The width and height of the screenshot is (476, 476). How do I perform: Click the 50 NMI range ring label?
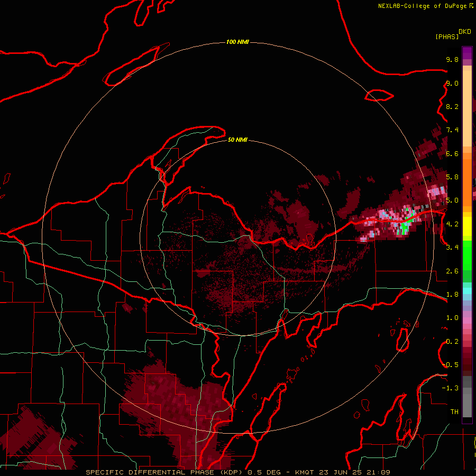point(237,140)
